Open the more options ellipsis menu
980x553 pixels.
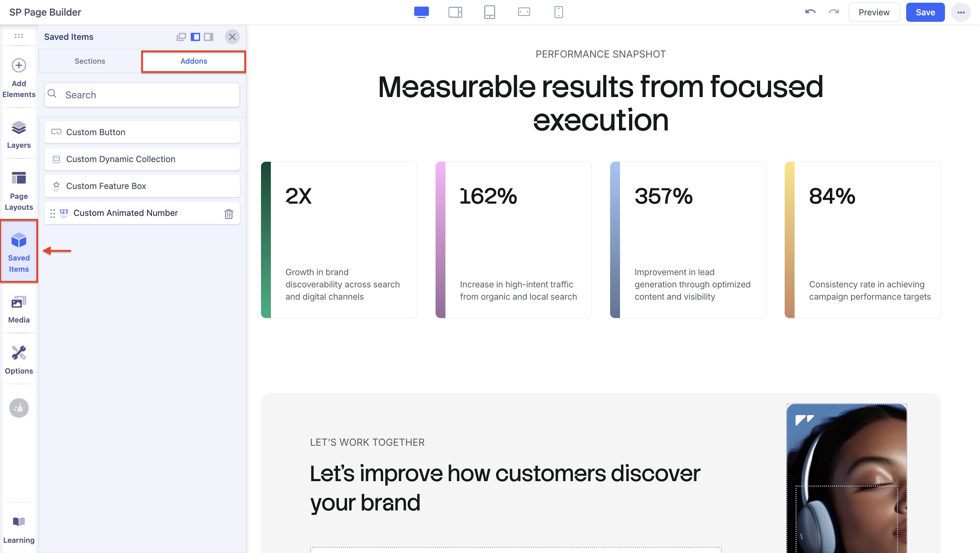pyautogui.click(x=961, y=12)
